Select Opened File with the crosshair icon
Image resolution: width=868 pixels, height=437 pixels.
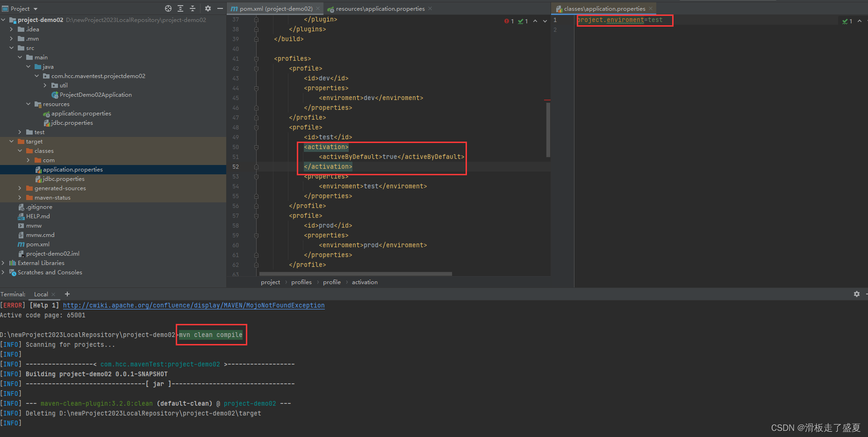pos(168,8)
